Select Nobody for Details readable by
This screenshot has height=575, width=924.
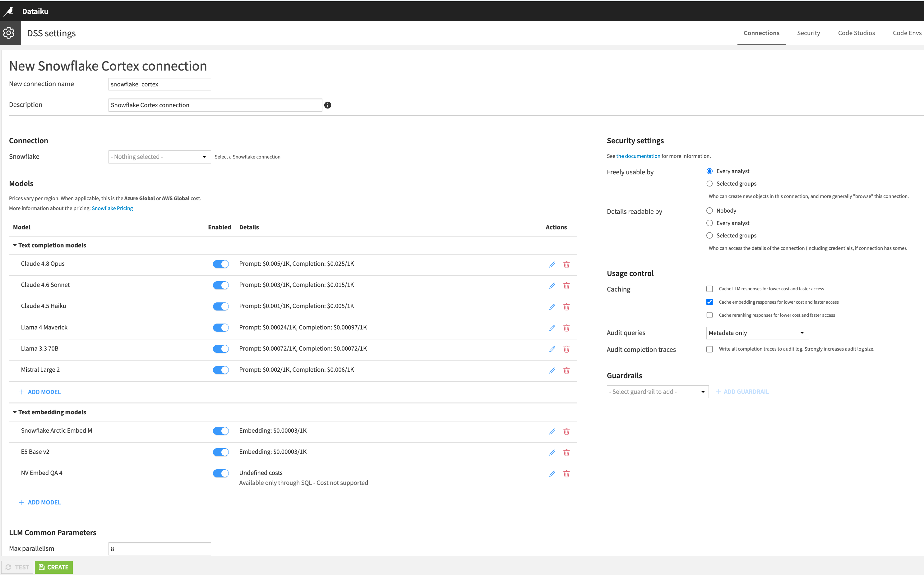709,211
